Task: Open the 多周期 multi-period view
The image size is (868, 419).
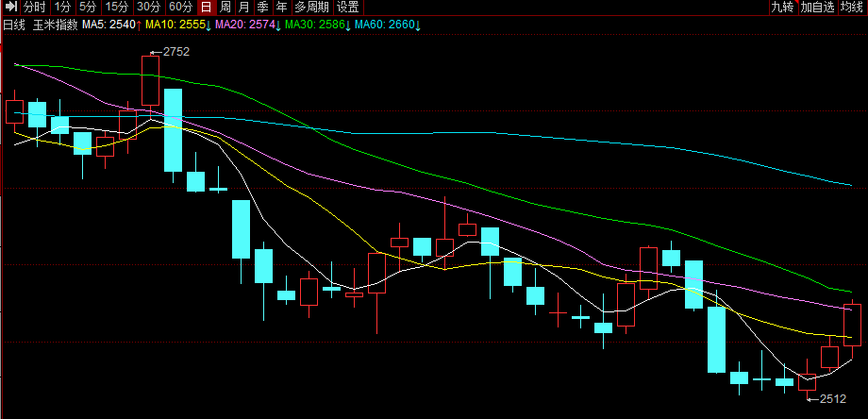Action: pos(312,8)
